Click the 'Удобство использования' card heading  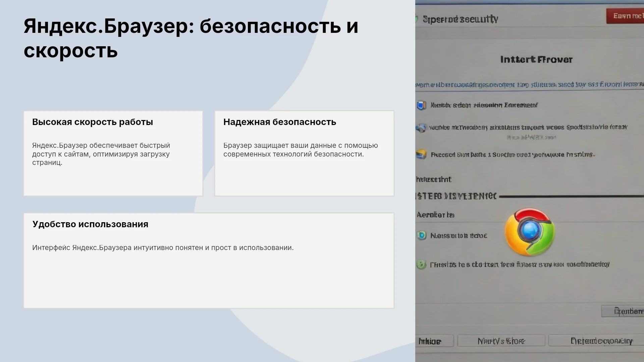pyautogui.click(x=90, y=224)
